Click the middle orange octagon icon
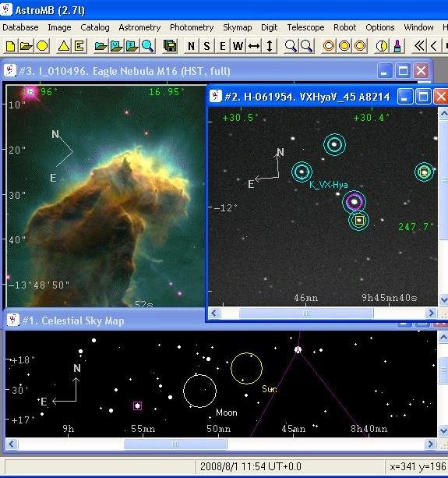This screenshot has width=448, height=478. point(344,46)
